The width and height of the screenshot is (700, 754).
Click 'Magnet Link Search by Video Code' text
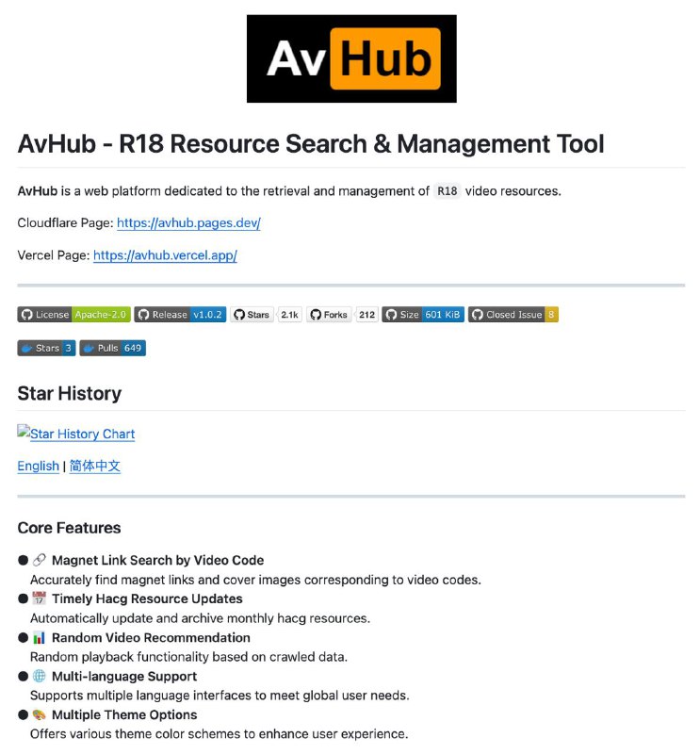point(157,560)
